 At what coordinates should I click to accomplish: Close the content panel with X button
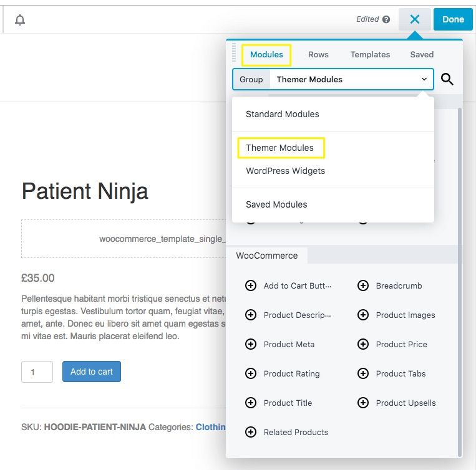415,19
